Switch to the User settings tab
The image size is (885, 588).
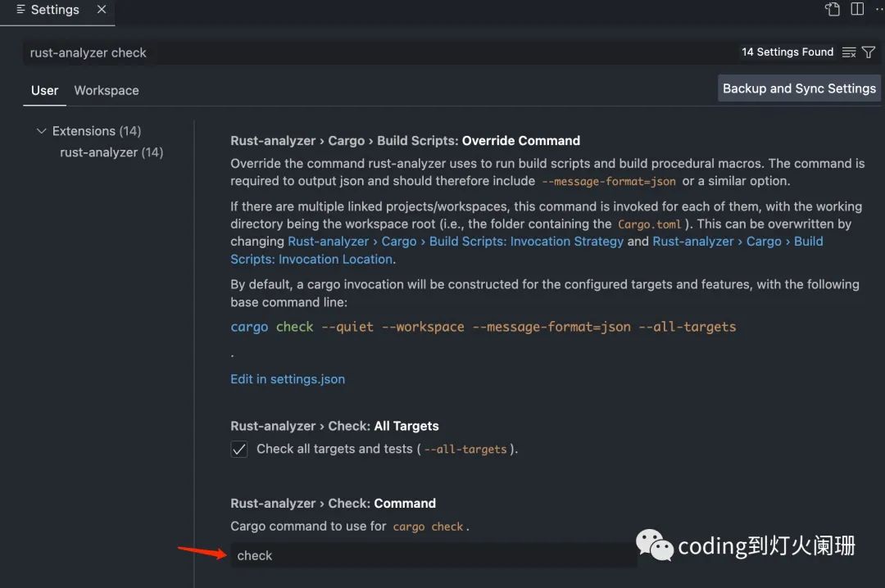pyautogui.click(x=44, y=90)
